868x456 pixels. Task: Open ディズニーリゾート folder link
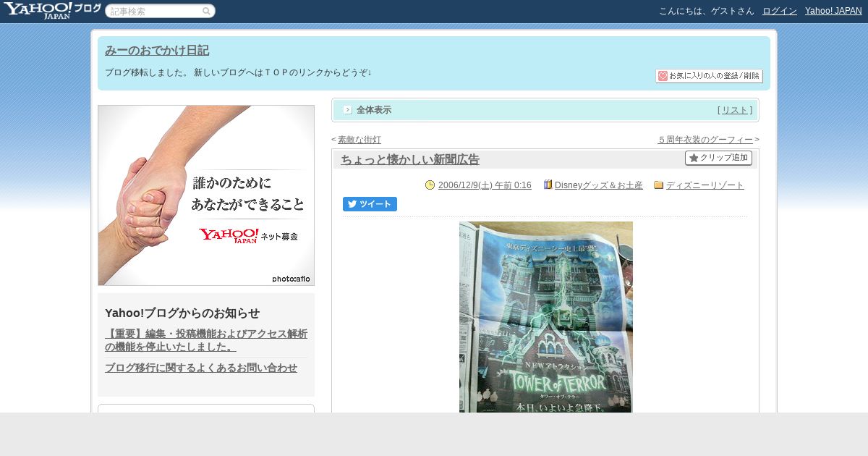(705, 185)
